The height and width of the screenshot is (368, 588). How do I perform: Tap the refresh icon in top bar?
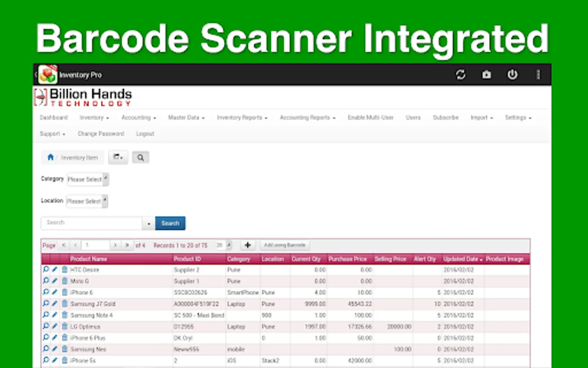click(x=461, y=75)
